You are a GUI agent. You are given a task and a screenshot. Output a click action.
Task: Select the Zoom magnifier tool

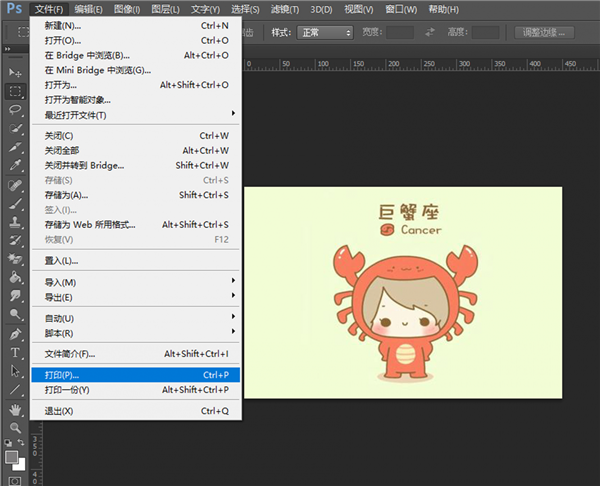(x=16, y=427)
